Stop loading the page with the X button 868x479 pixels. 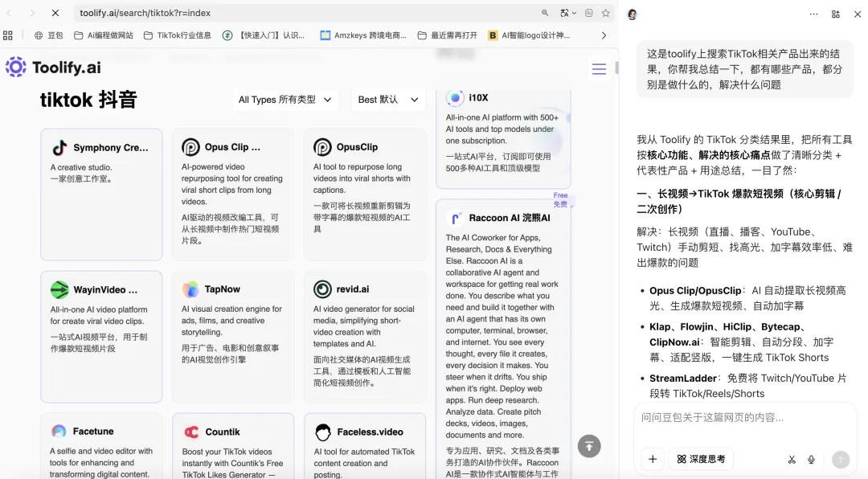[x=55, y=13]
